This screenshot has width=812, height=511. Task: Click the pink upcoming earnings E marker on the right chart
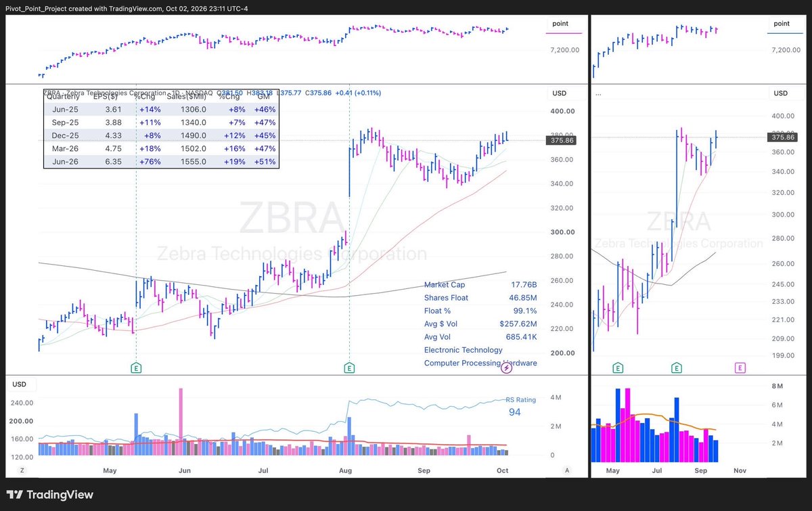[740, 368]
